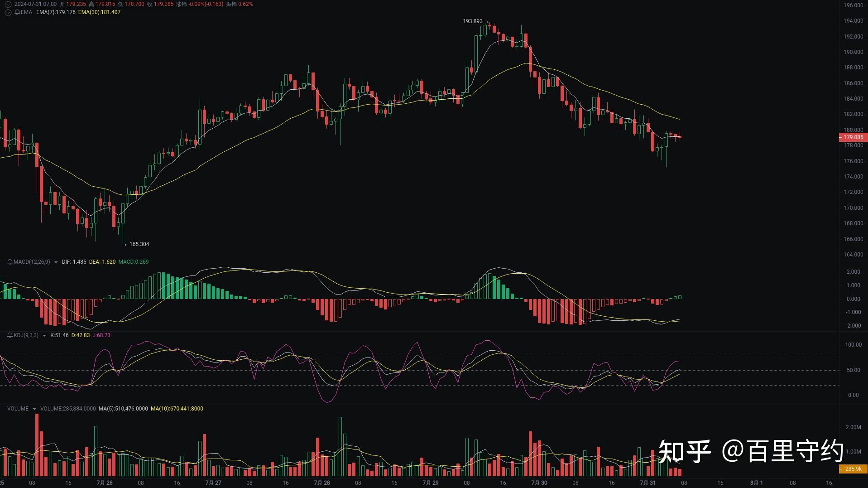Click the 164.000 price axis label
This screenshot has height=488, width=868.
point(853,255)
